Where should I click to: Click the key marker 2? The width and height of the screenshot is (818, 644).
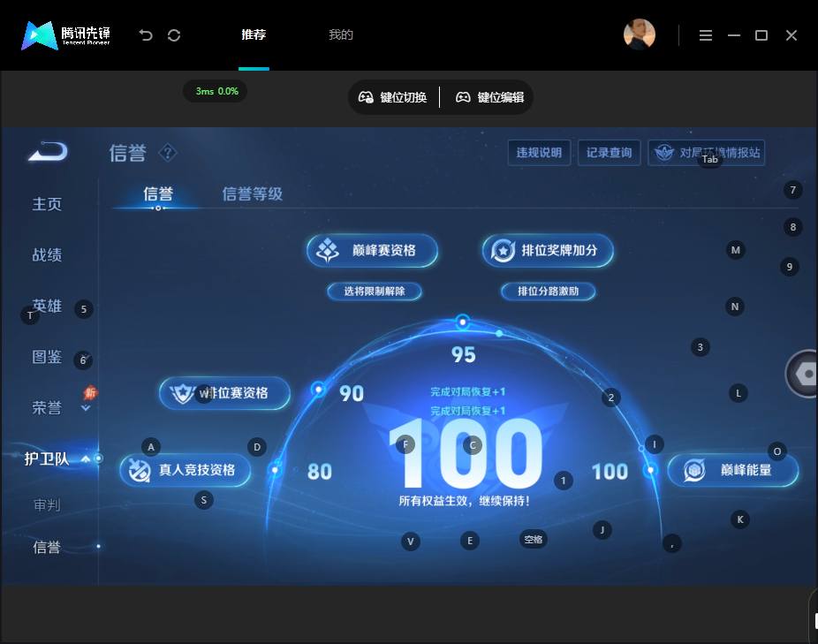pyautogui.click(x=611, y=398)
